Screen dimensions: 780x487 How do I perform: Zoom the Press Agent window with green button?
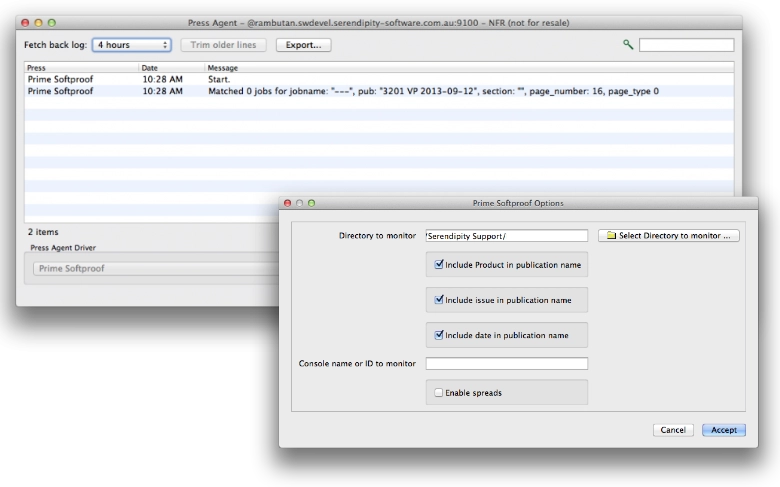tap(51, 22)
